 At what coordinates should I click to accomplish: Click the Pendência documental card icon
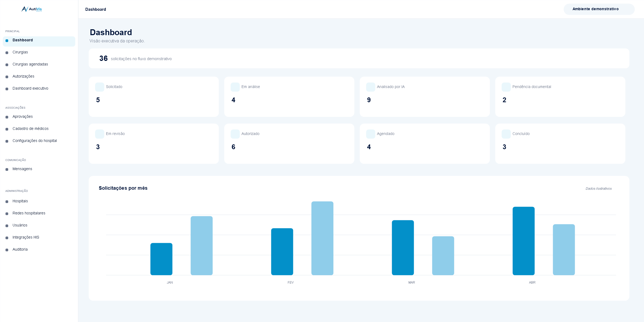click(506, 87)
